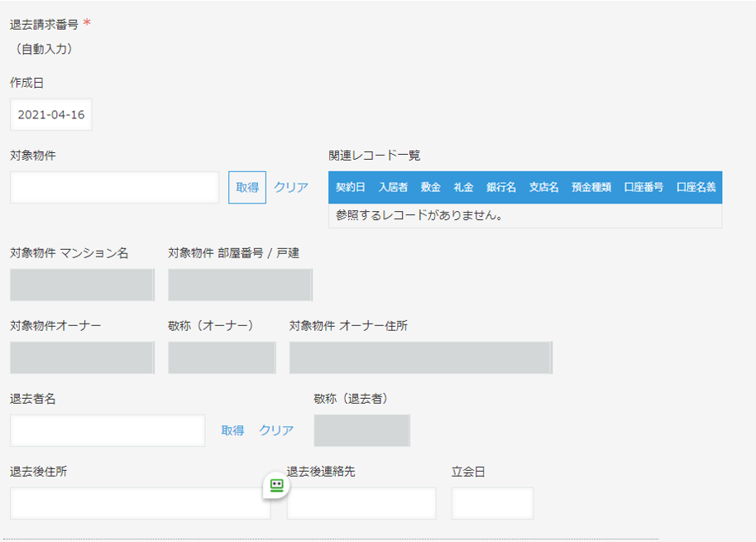Focus the 退去者名 input field
The width and height of the screenshot is (756, 542).
108,430
